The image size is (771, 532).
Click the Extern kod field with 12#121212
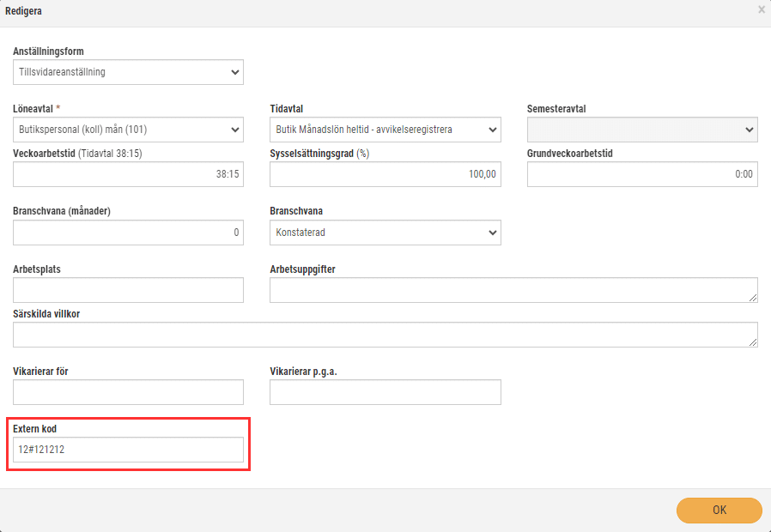(128, 450)
